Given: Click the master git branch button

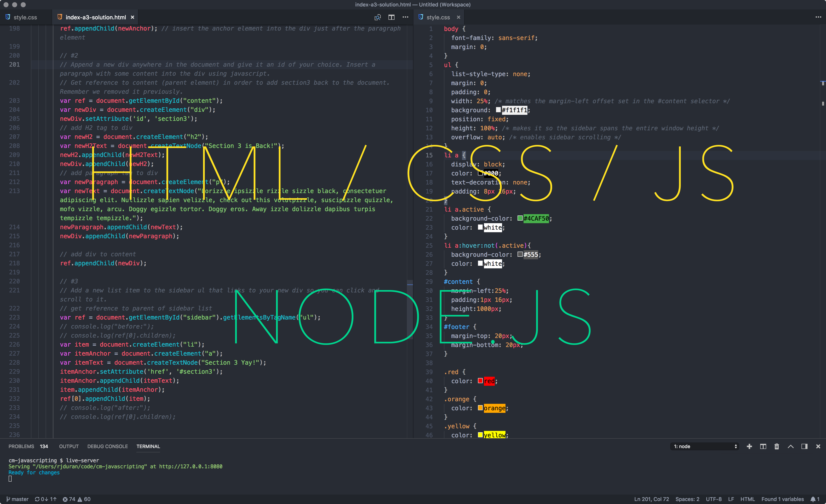Looking at the screenshot, I should tap(17, 499).
